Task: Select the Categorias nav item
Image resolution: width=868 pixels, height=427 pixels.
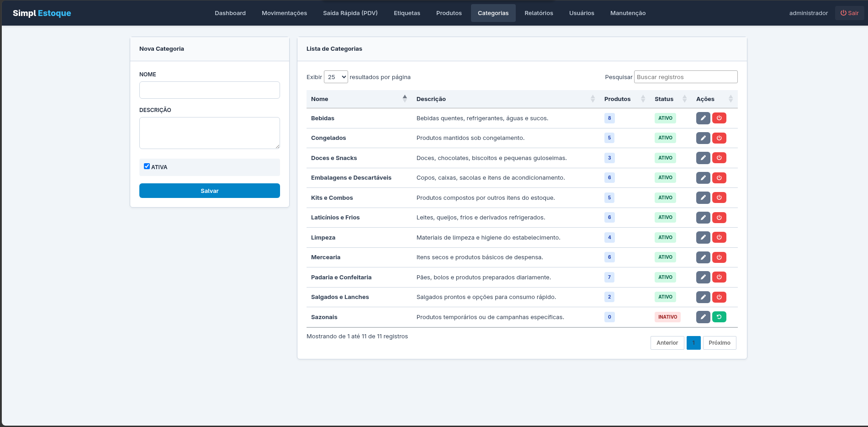Action: coord(493,13)
